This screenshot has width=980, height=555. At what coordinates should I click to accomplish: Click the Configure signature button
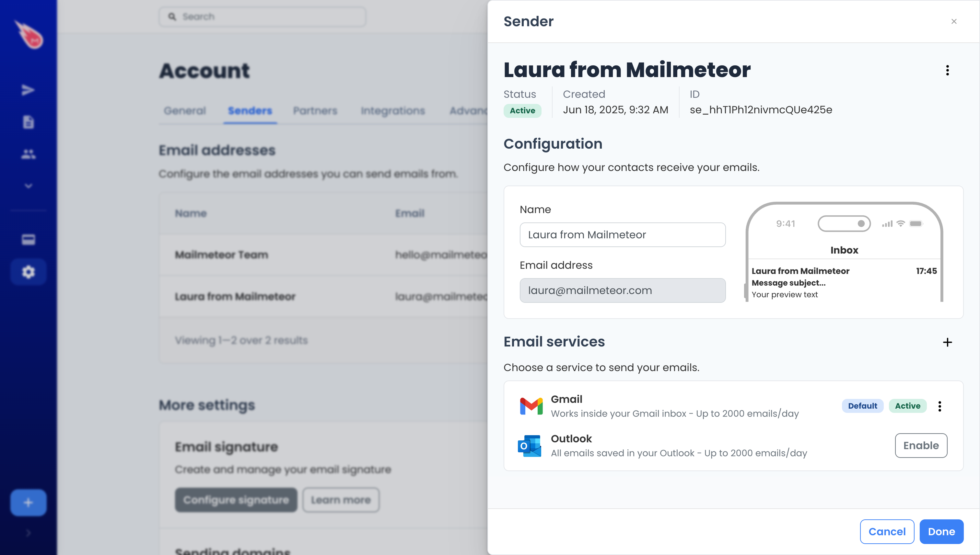pyautogui.click(x=236, y=500)
